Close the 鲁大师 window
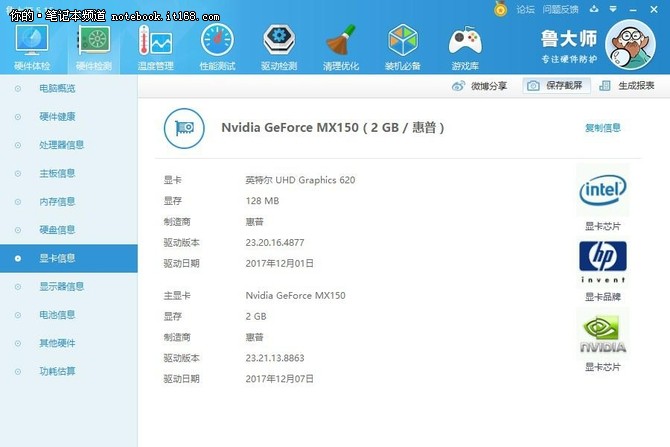This screenshot has width=670, height=447. [654, 9]
